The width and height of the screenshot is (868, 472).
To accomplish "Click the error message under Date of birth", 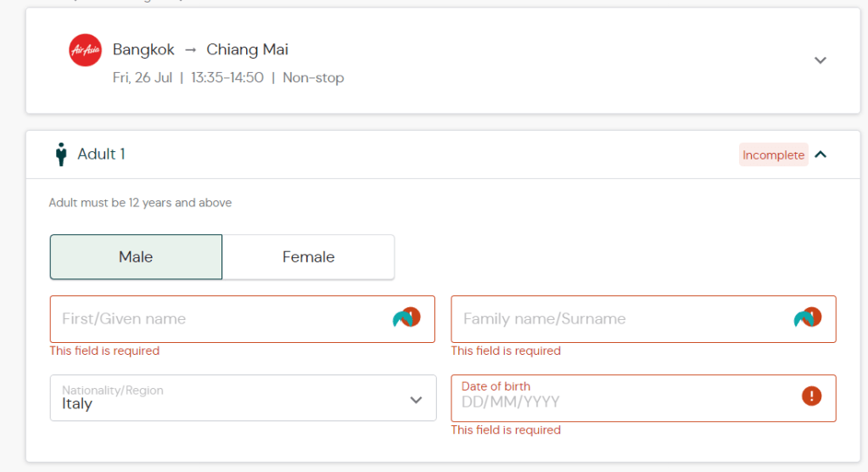I will pos(506,430).
